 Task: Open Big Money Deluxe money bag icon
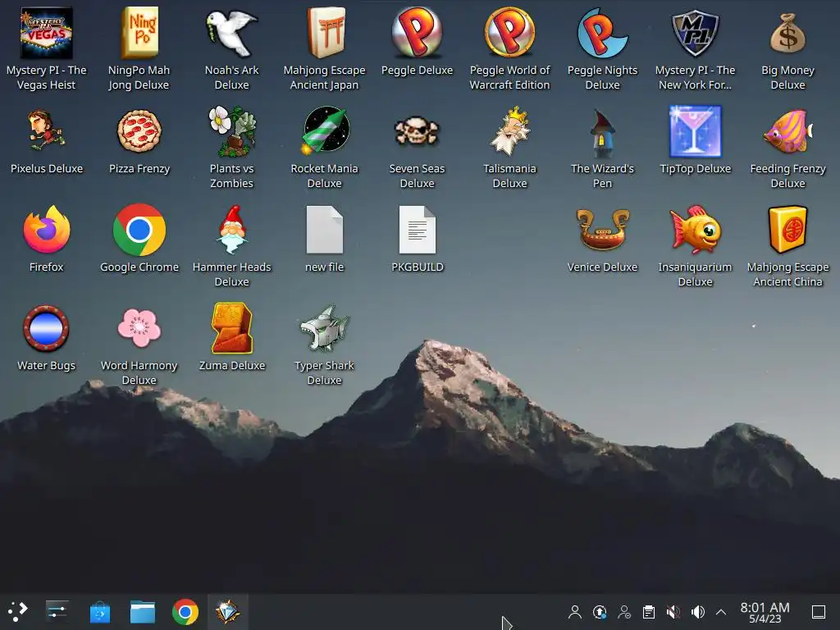[787, 33]
